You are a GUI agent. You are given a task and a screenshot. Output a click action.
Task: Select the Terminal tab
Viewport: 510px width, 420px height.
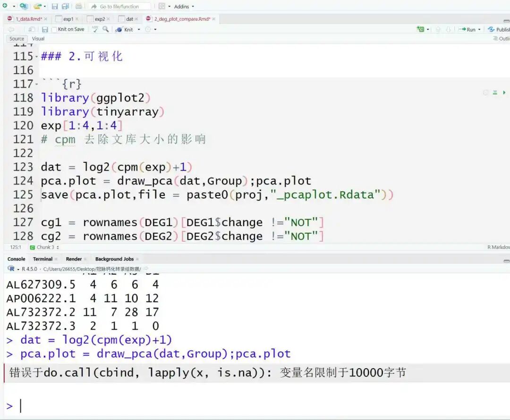[x=42, y=259]
